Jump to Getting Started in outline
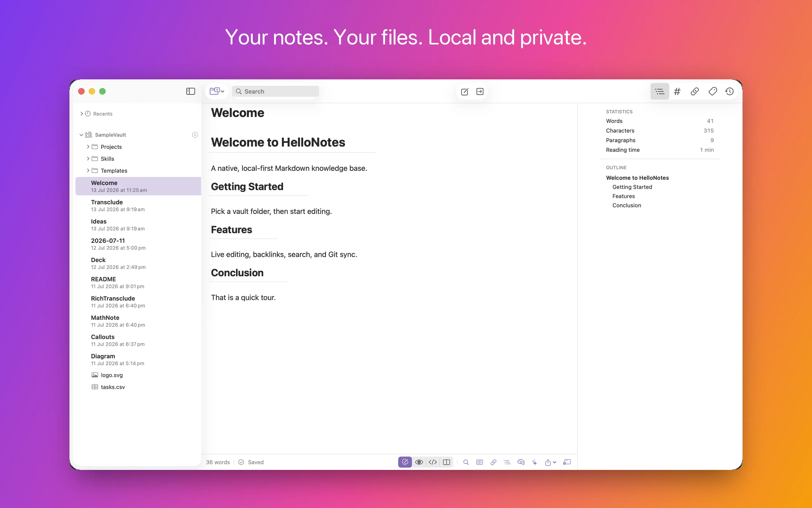 [632, 187]
